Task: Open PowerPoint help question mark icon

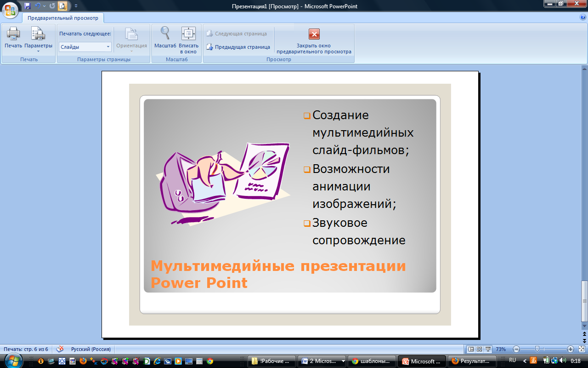Action: (x=583, y=17)
